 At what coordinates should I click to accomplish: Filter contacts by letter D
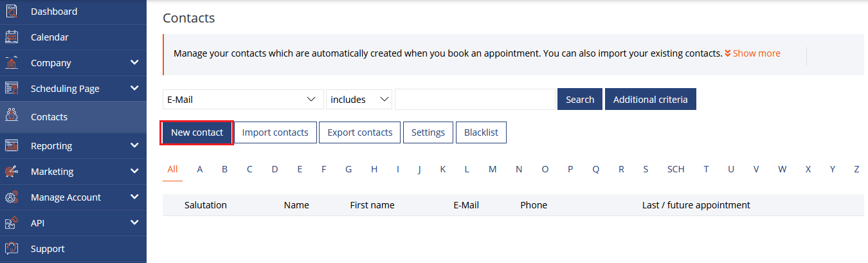point(275,169)
